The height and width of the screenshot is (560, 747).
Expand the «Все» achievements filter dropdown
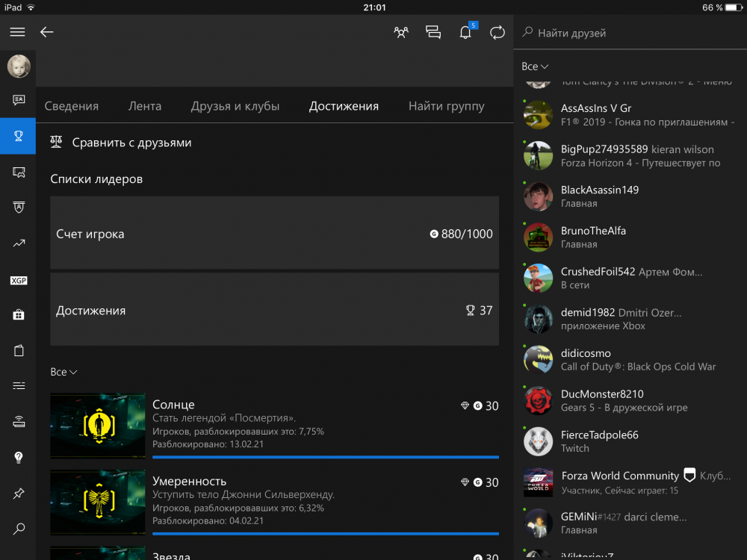tap(63, 372)
